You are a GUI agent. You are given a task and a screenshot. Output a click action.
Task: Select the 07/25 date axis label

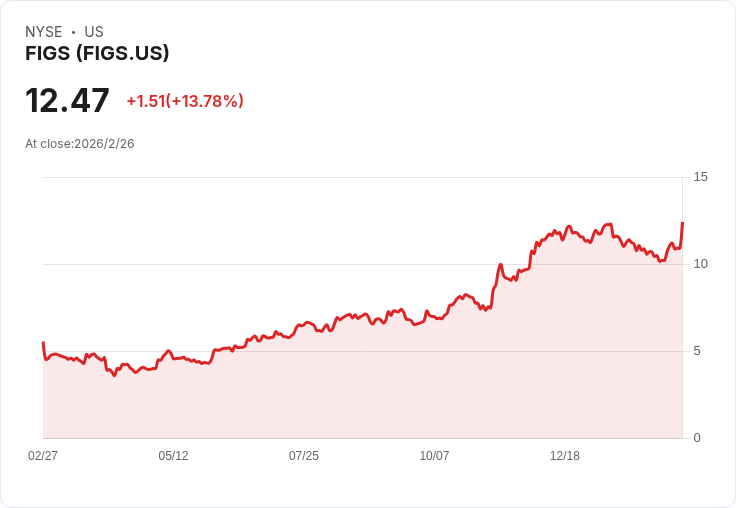coord(304,455)
